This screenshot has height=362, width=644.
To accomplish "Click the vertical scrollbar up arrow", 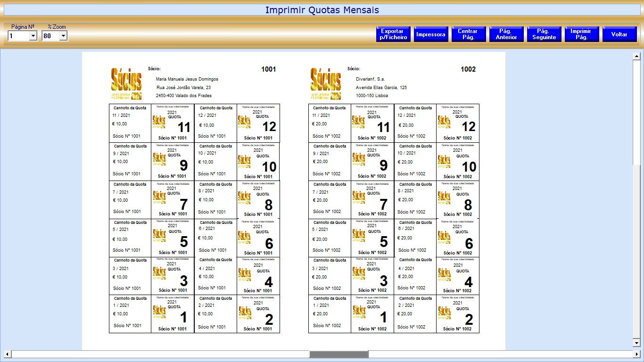I will 636,57.
